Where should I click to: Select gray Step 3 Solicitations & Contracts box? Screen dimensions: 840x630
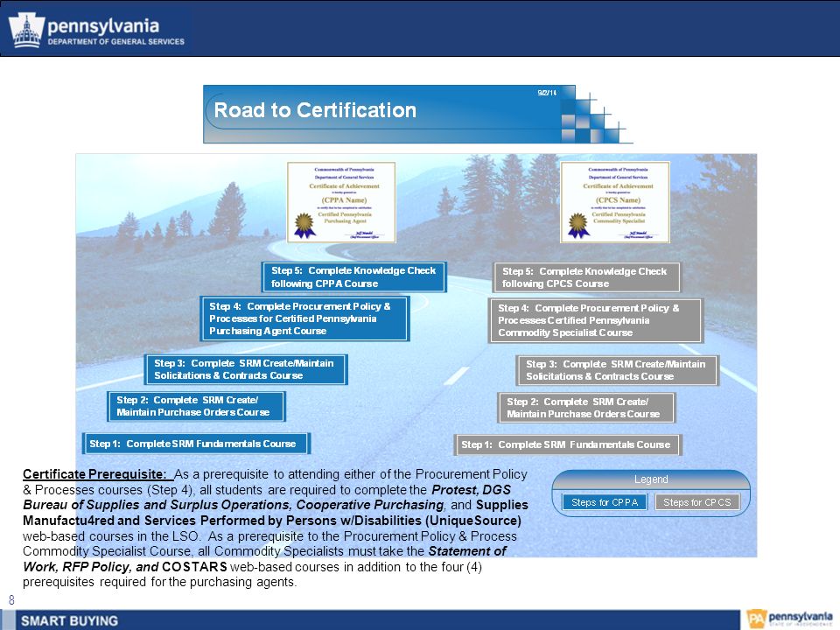(x=617, y=370)
